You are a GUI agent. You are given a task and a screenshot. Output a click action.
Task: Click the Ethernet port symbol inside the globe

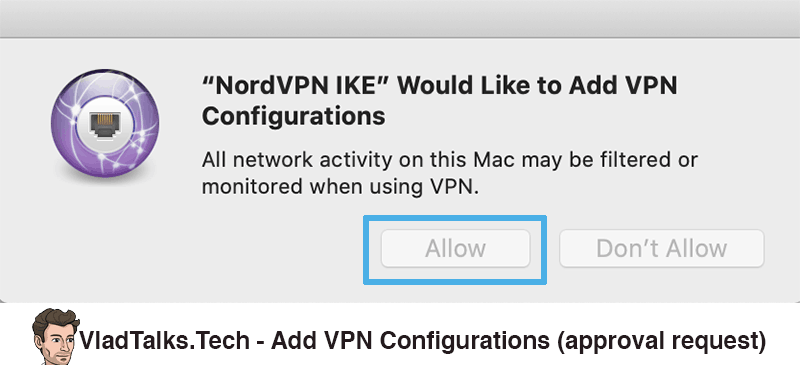point(105,124)
